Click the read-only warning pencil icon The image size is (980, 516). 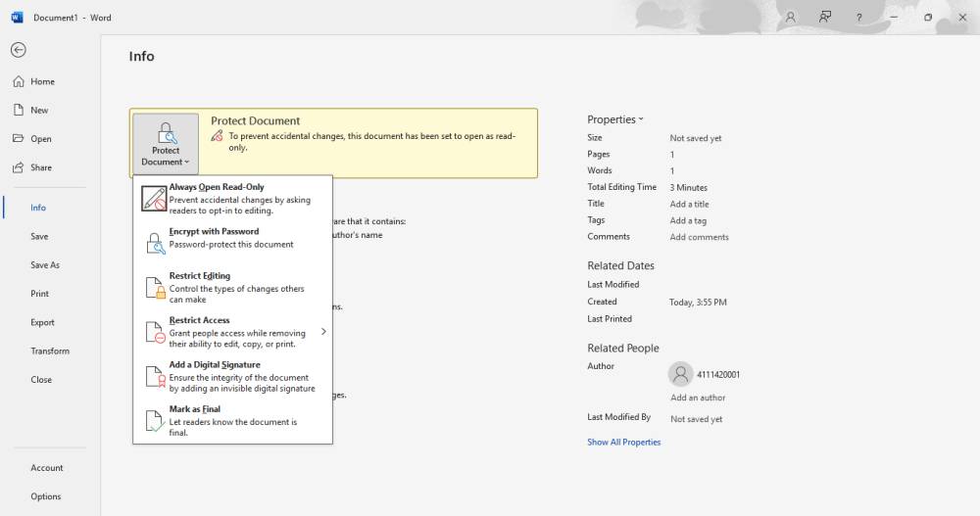(217, 135)
